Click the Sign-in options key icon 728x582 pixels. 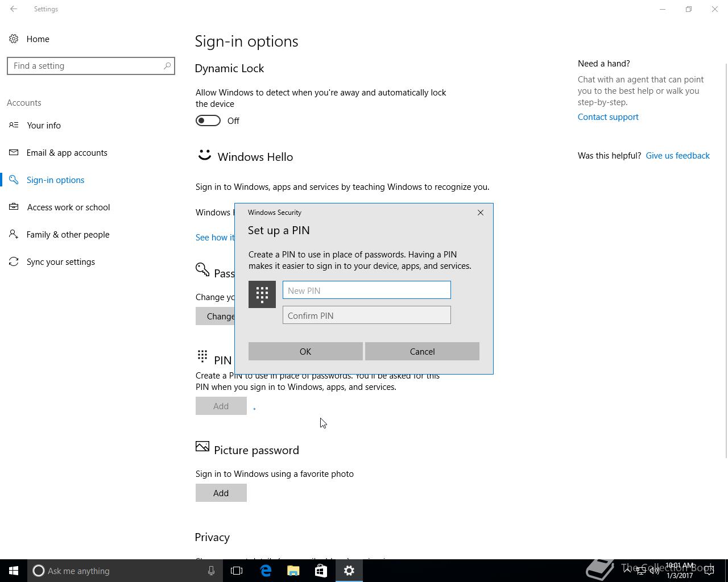(x=14, y=180)
